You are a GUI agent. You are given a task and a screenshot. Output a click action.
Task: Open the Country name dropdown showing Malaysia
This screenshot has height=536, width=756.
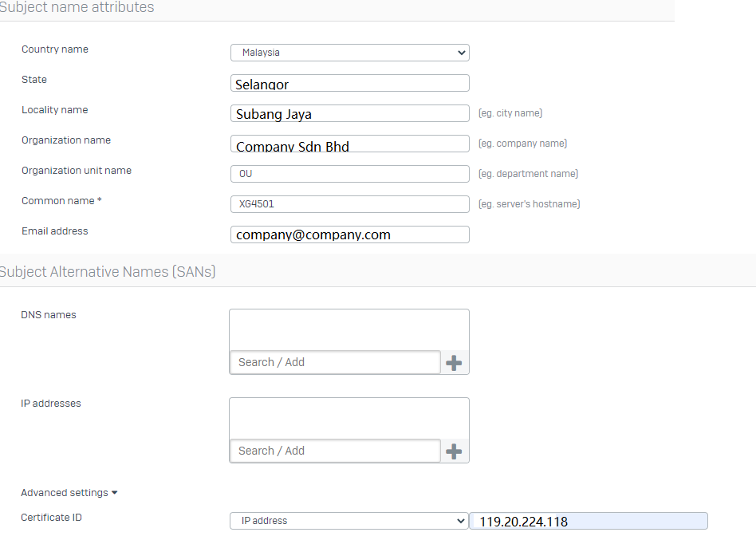pos(350,53)
